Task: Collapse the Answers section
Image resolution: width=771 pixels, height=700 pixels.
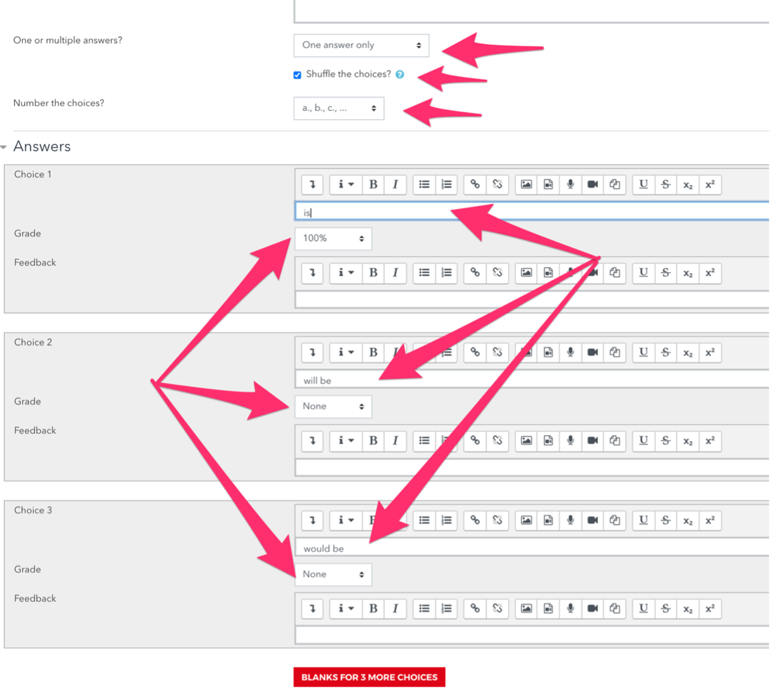Action: coord(5,147)
